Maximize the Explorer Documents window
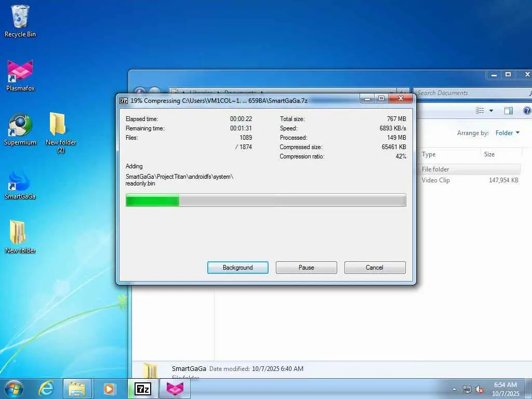The height and width of the screenshot is (399, 532). pyautogui.click(x=508, y=74)
